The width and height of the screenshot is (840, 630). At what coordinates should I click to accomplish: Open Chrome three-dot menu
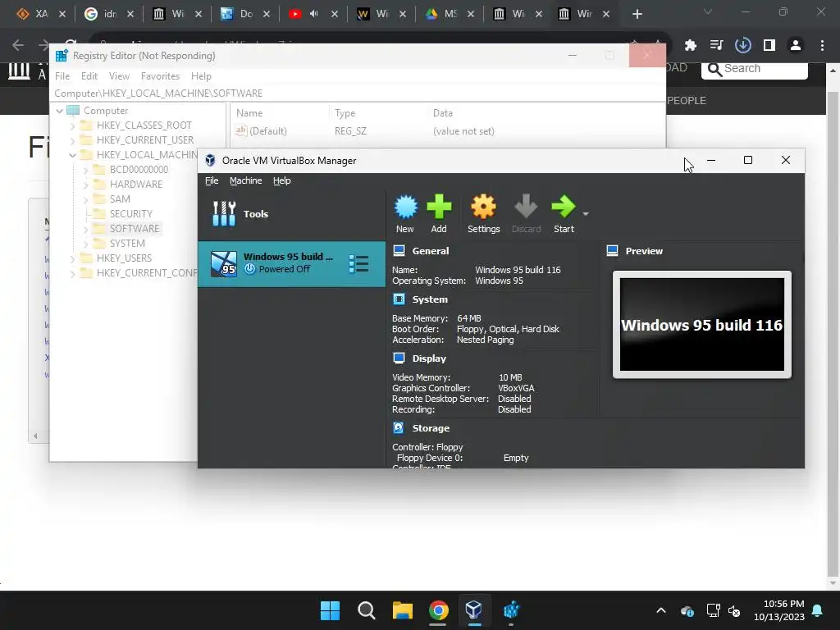pyautogui.click(x=822, y=46)
